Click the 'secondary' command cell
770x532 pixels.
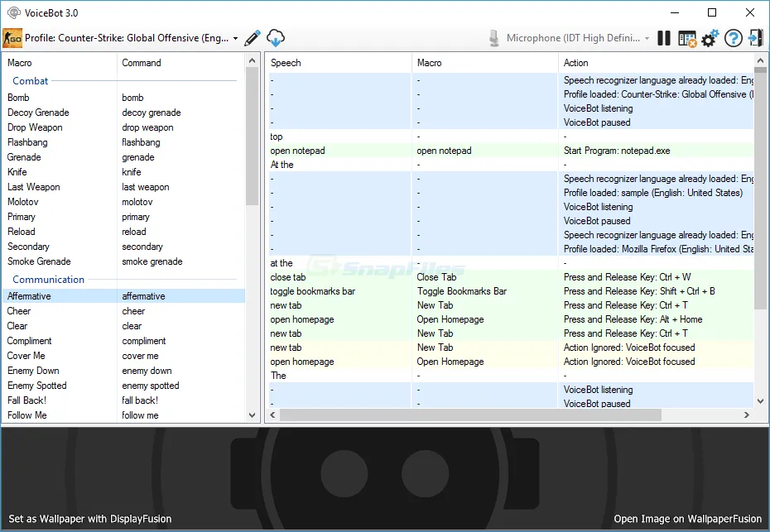(142, 247)
